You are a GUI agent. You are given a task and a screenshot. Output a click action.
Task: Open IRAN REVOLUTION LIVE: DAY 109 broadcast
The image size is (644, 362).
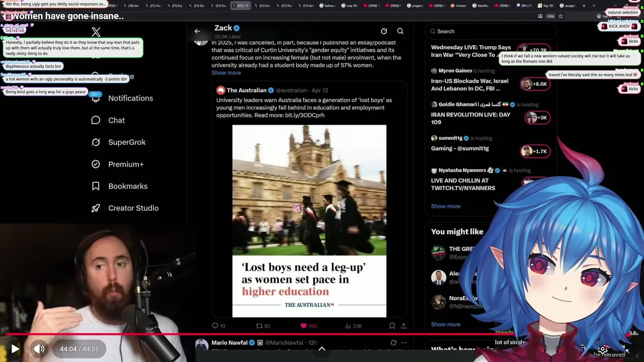click(470, 118)
